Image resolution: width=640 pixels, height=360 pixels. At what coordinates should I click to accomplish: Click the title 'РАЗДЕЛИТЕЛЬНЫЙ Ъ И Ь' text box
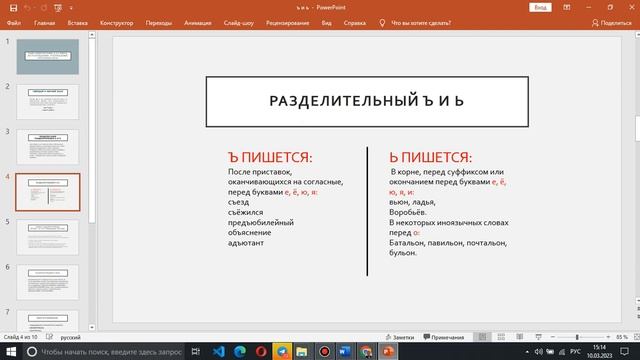click(x=367, y=101)
